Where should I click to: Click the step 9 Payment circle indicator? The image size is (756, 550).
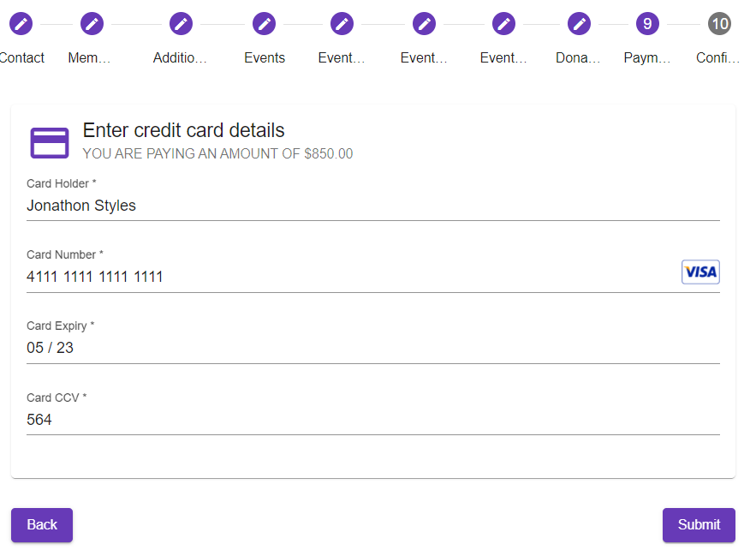pos(646,23)
